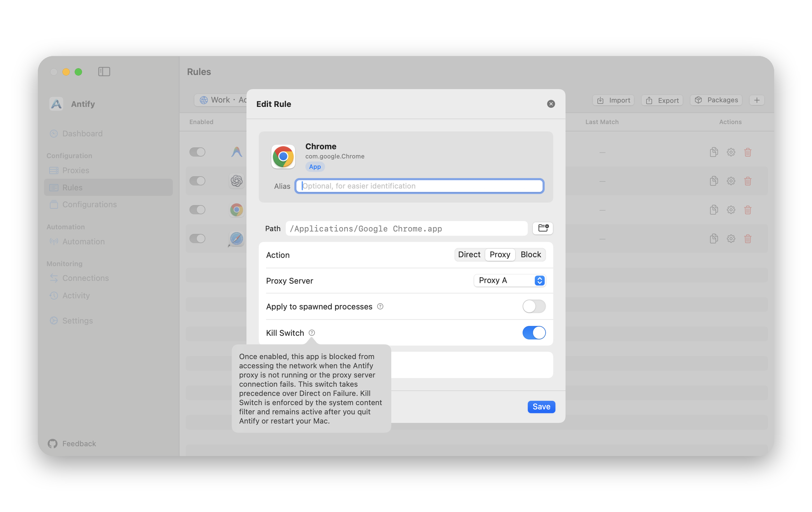
Task: Toggle the sidebar visibility
Action: (104, 71)
